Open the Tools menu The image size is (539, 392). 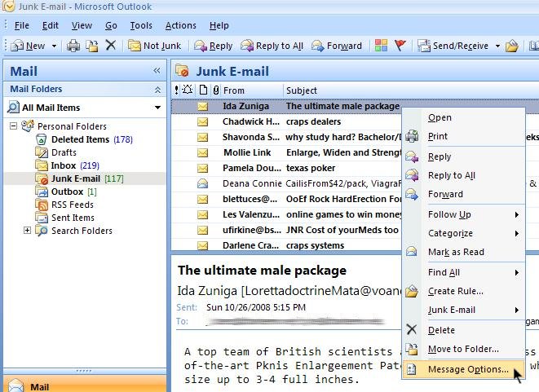tap(141, 25)
